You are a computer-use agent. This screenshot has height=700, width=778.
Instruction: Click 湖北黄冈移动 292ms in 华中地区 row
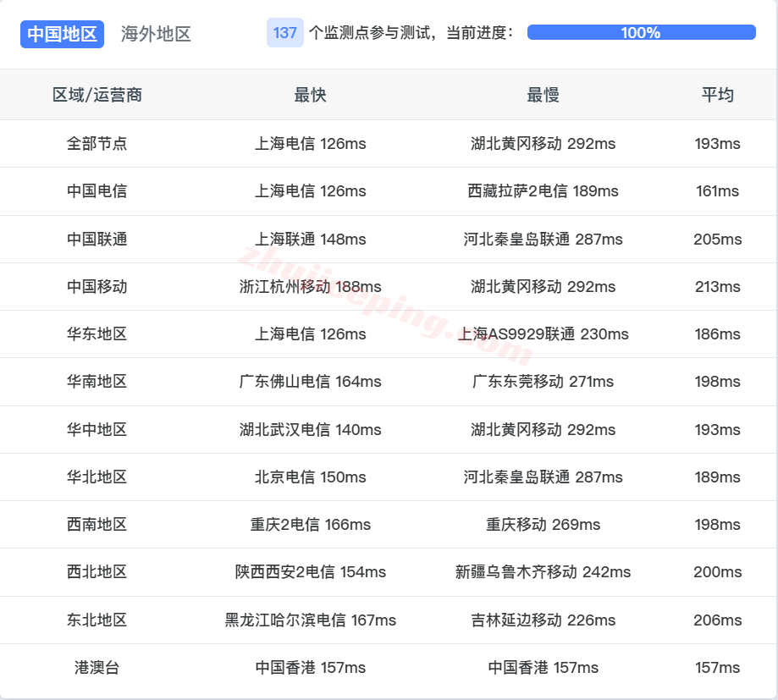pos(543,430)
